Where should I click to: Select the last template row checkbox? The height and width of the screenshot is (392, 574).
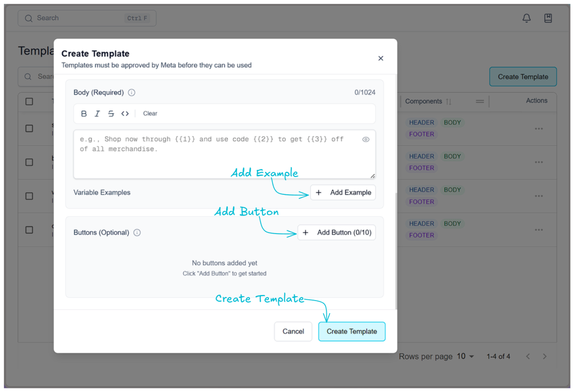click(x=29, y=230)
